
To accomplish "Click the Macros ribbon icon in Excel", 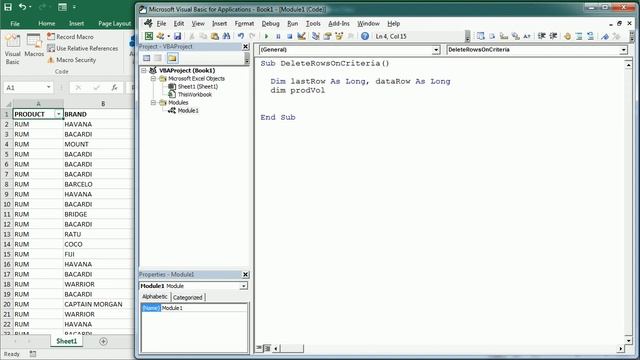I will point(34,45).
